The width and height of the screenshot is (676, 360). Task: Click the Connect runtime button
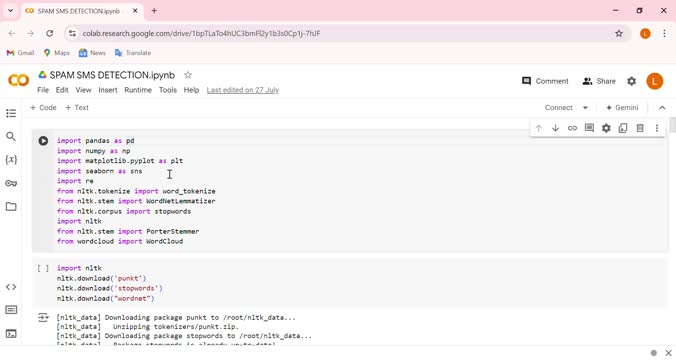tap(558, 108)
